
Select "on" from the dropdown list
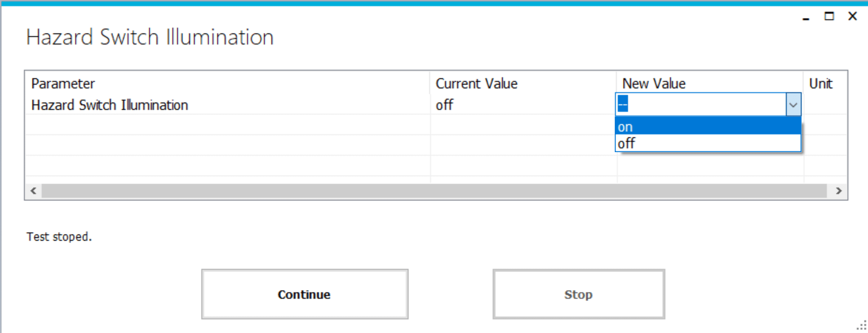click(707, 127)
